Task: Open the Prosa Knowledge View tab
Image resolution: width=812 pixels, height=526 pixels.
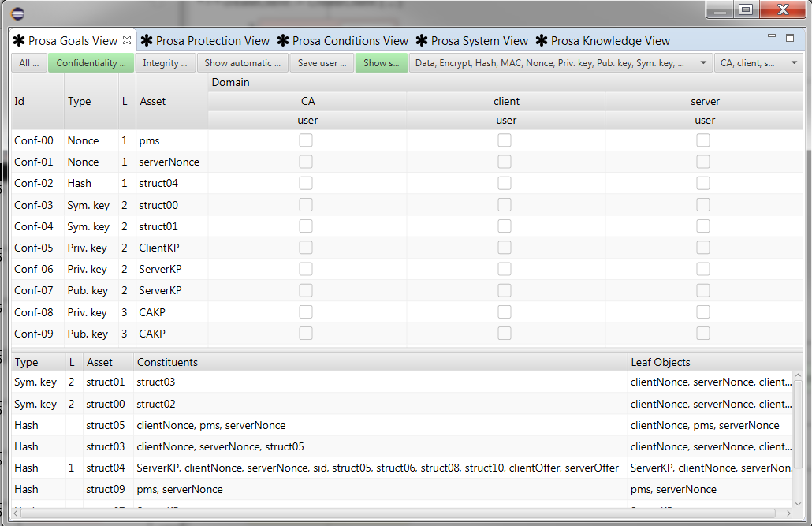Action: pos(610,41)
